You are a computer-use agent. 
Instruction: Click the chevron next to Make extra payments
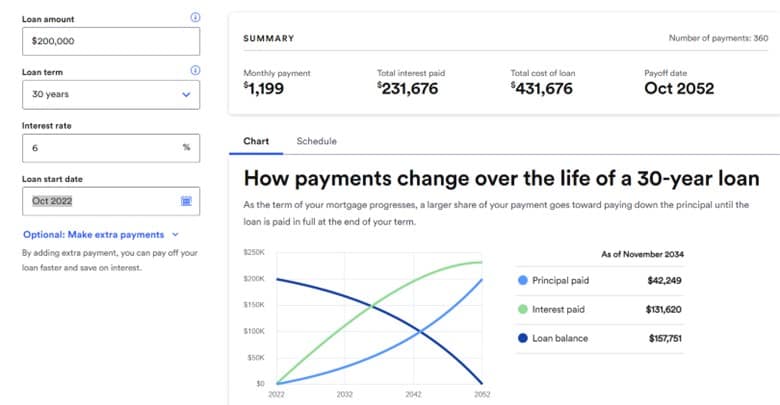coord(175,234)
